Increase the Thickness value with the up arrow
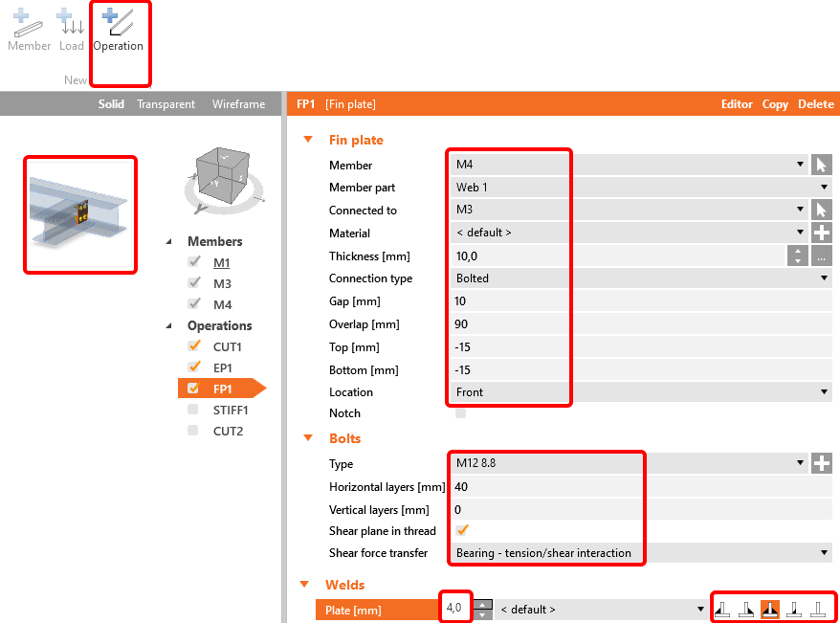 tap(798, 251)
